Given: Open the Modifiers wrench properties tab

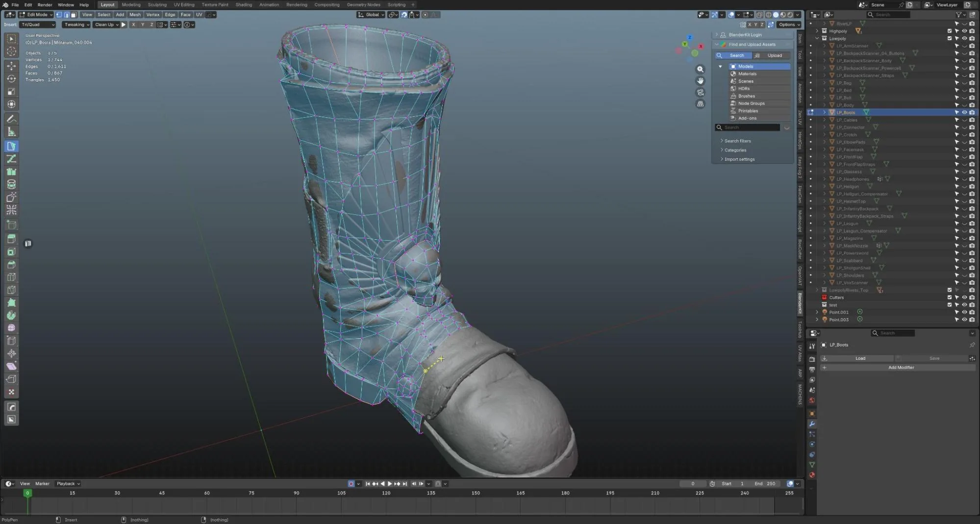Looking at the screenshot, I should coord(812,424).
